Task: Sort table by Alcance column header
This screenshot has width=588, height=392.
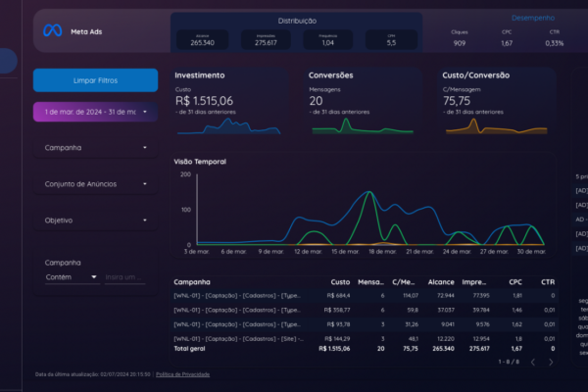Action: click(440, 281)
